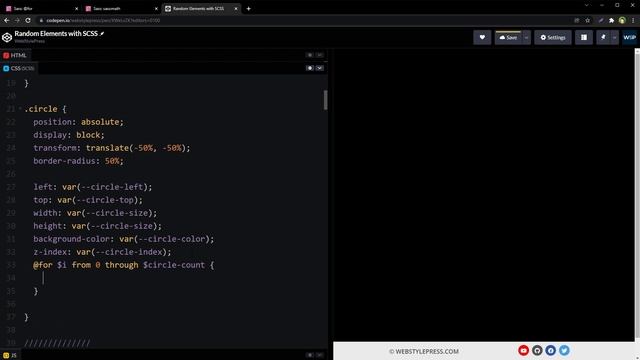The image size is (640, 360).
Task: Love this pen with heart button
Action: tap(482, 38)
